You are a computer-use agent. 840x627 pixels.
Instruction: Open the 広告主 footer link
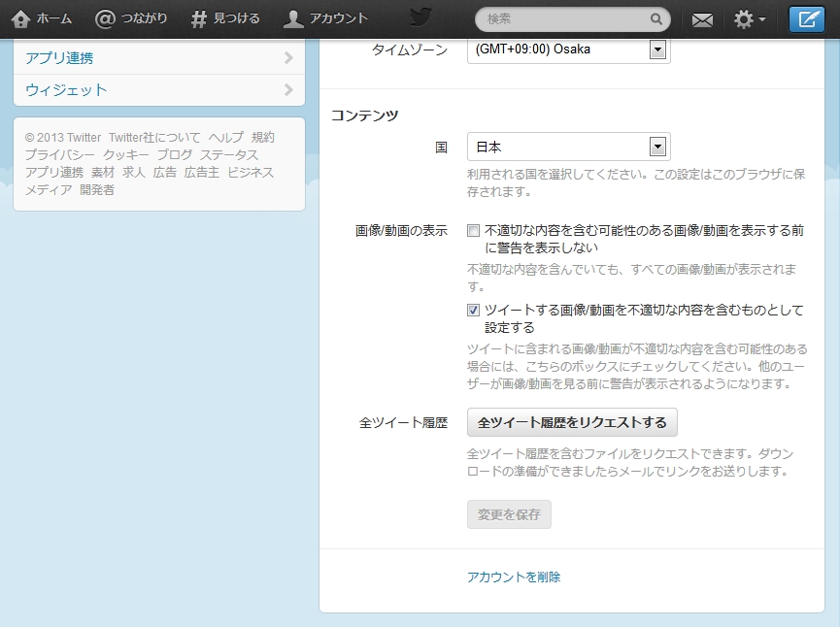201,173
